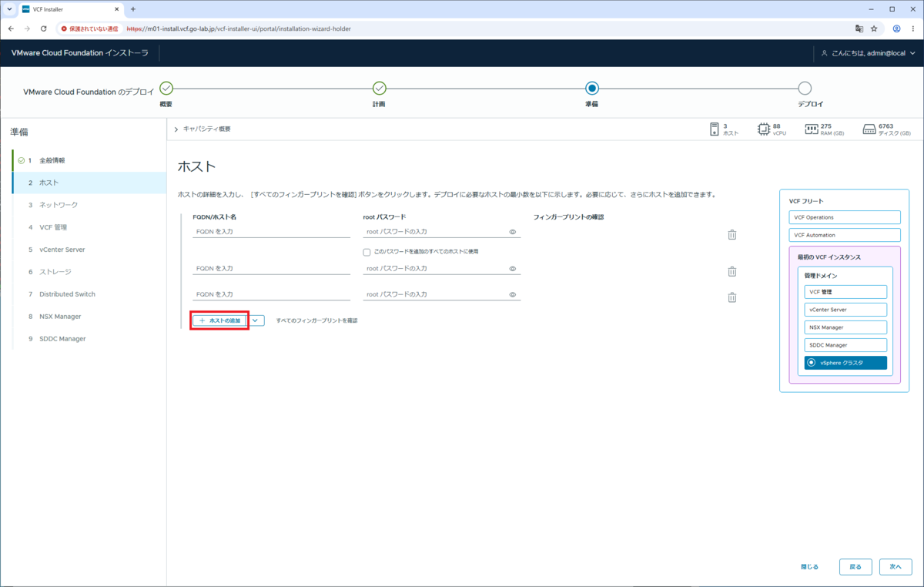
Task: Click the デプロイ step circle
Action: [x=805, y=88]
